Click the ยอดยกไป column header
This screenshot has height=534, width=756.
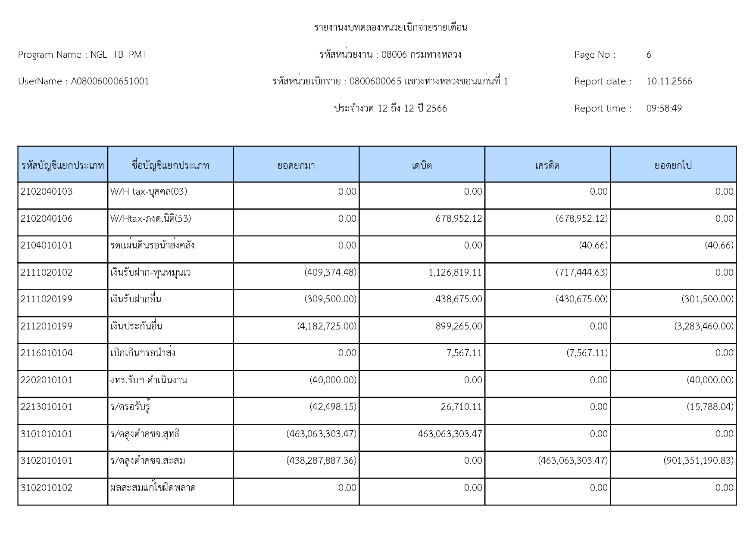pos(673,165)
